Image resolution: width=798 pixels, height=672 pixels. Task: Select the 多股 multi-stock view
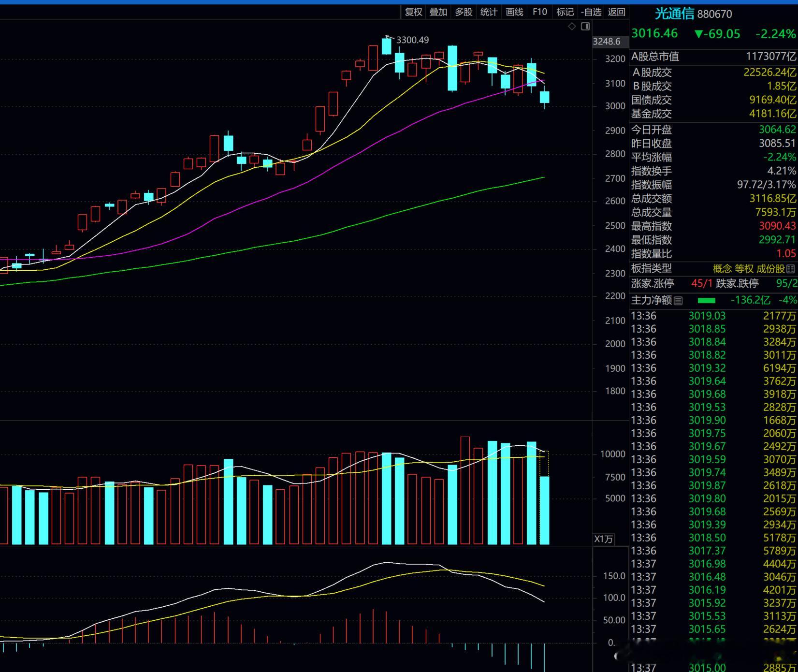coord(464,12)
